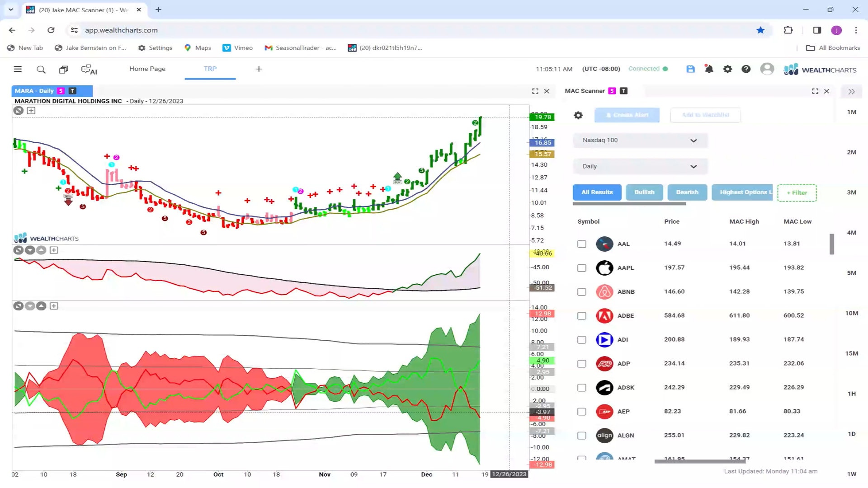Viewport: 868px width, 488px height.
Task: Close the MAC Scanner panel
Action: pyautogui.click(x=826, y=91)
